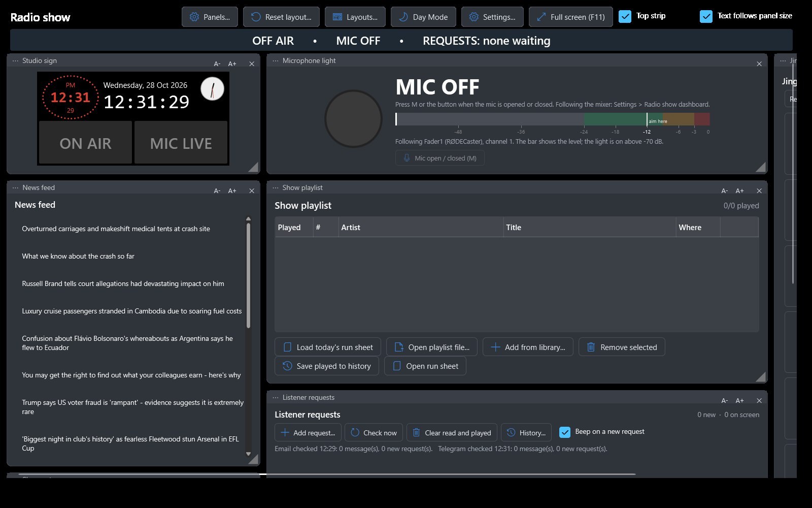
Task: Remove selected playlist entry
Action: coord(622,347)
